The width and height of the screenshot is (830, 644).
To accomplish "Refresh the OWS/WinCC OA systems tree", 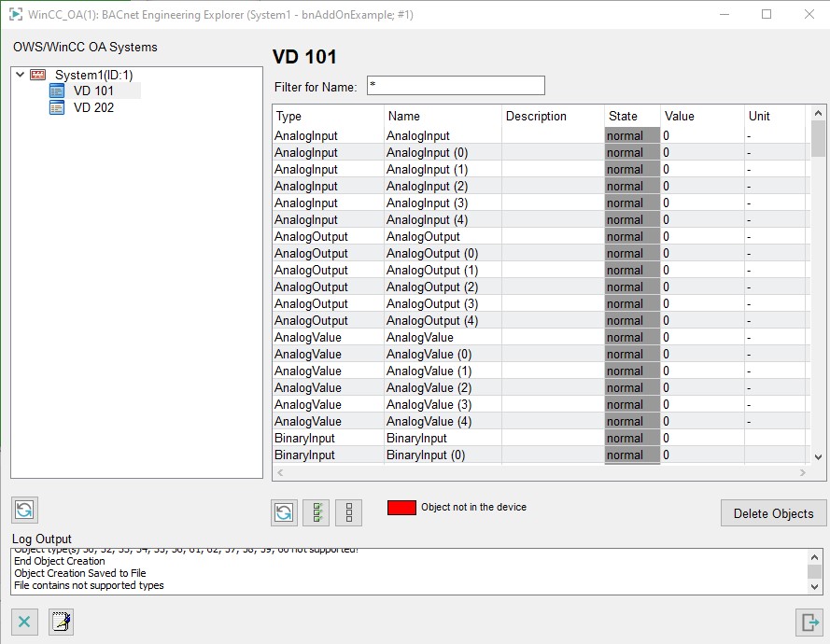I will (24, 510).
